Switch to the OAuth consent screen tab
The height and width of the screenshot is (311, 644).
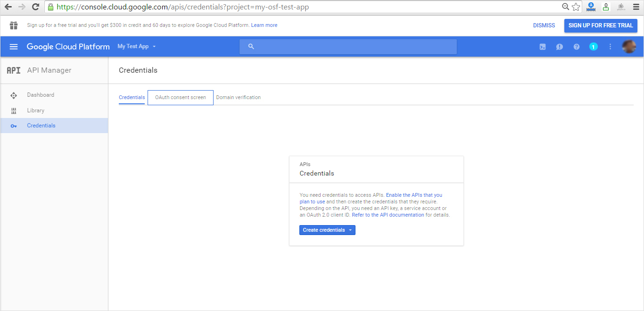[x=181, y=98]
